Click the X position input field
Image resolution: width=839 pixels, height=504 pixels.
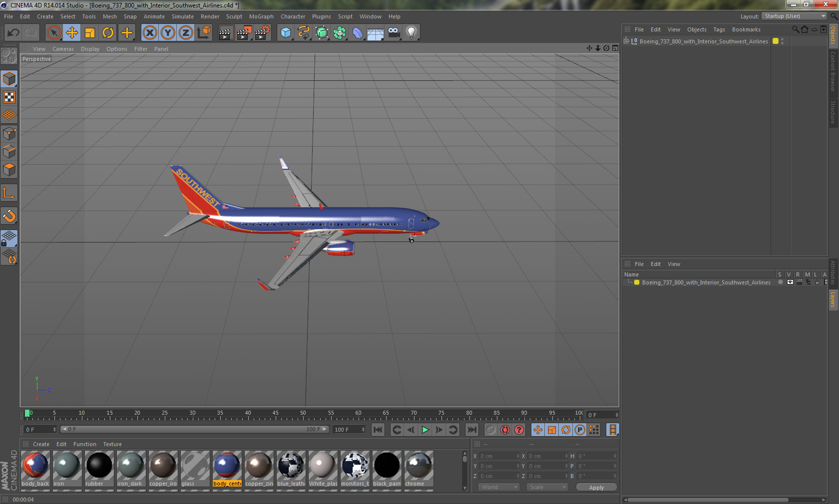pos(499,456)
